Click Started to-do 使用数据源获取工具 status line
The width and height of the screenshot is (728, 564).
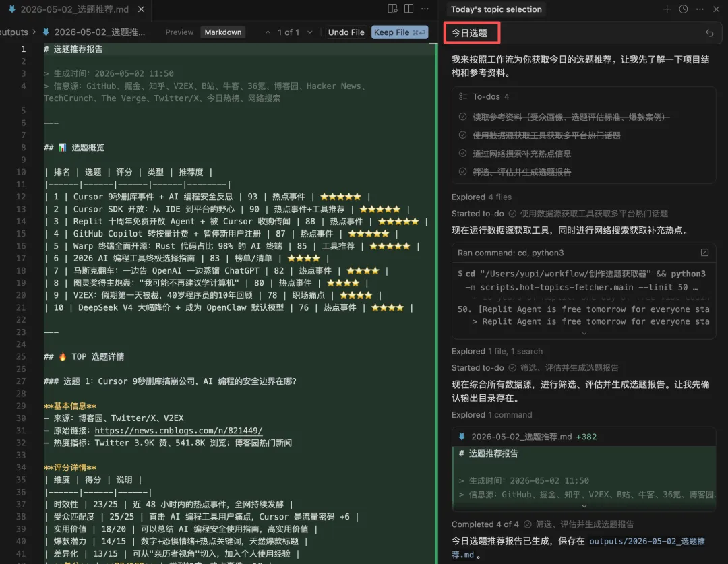pyautogui.click(x=559, y=214)
